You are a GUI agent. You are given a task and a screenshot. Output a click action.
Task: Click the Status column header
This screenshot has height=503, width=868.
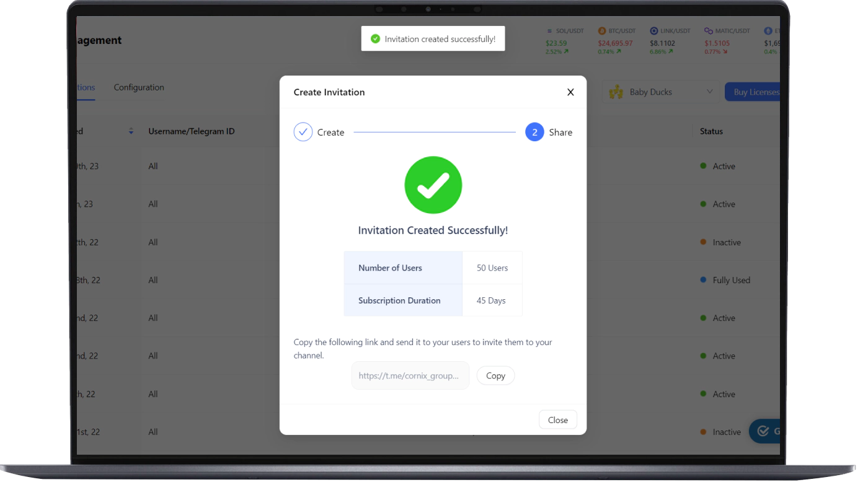click(x=711, y=131)
